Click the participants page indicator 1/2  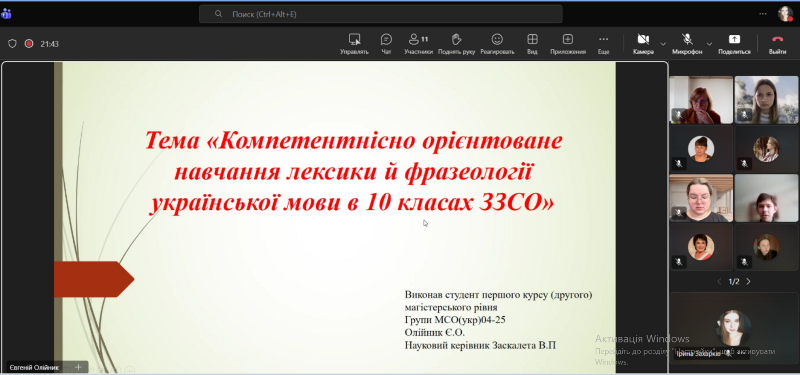734,282
